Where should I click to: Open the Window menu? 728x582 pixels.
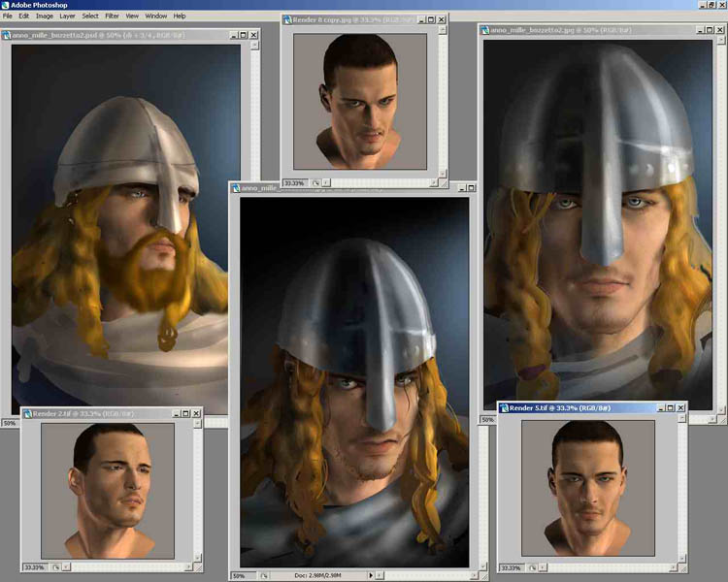155,16
